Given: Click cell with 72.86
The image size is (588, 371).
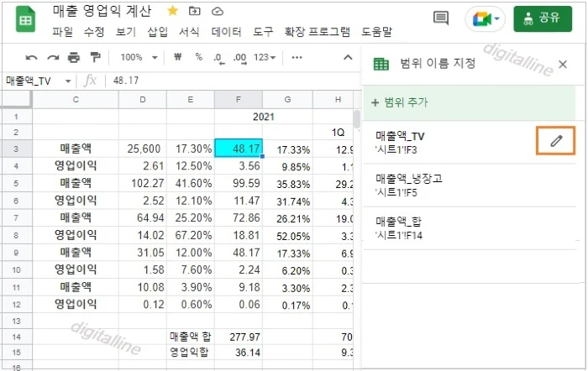Looking at the screenshot, I should [238, 217].
